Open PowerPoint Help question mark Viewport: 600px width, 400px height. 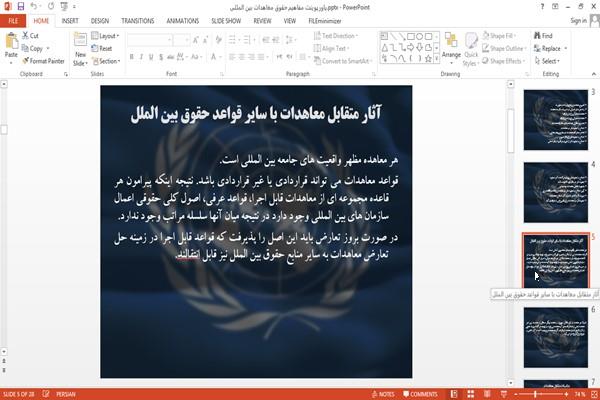coord(542,7)
